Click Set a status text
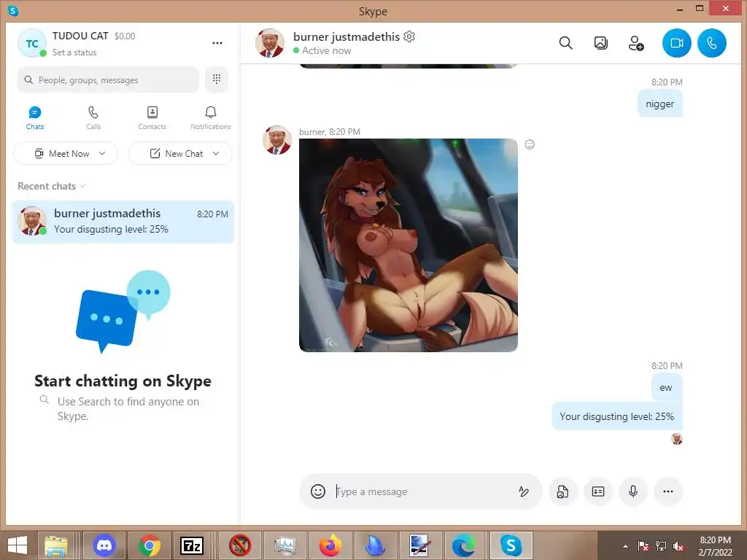This screenshot has width=747, height=560. [x=74, y=52]
